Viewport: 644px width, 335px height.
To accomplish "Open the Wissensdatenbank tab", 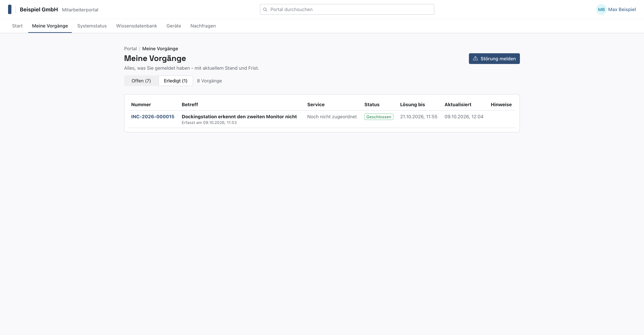I will pyautogui.click(x=137, y=26).
